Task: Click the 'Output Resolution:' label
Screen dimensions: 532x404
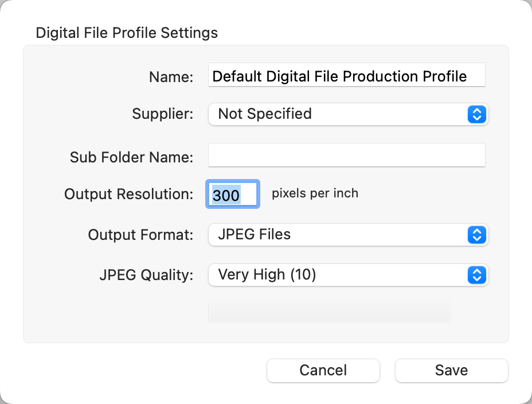Action: (128, 194)
